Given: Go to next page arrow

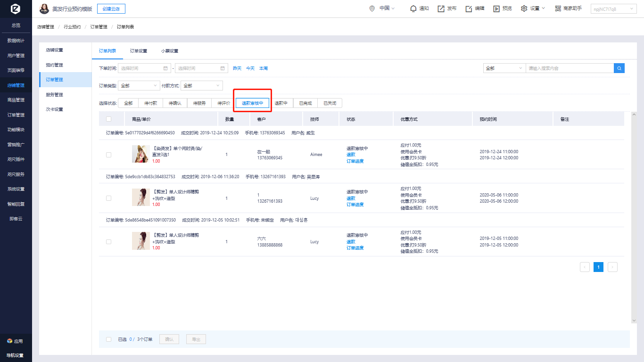Looking at the screenshot, I should pos(612,267).
